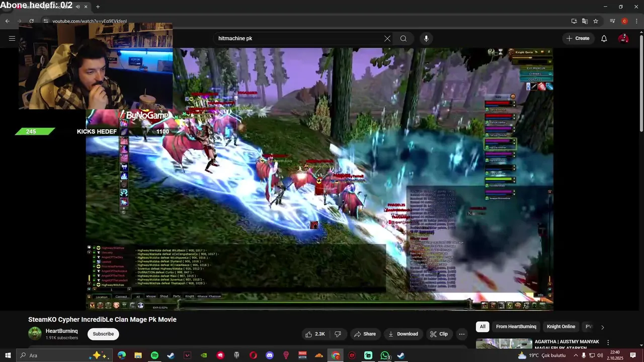Show hidden system tray icons
This screenshot has height=362, width=644.
pos(576,355)
